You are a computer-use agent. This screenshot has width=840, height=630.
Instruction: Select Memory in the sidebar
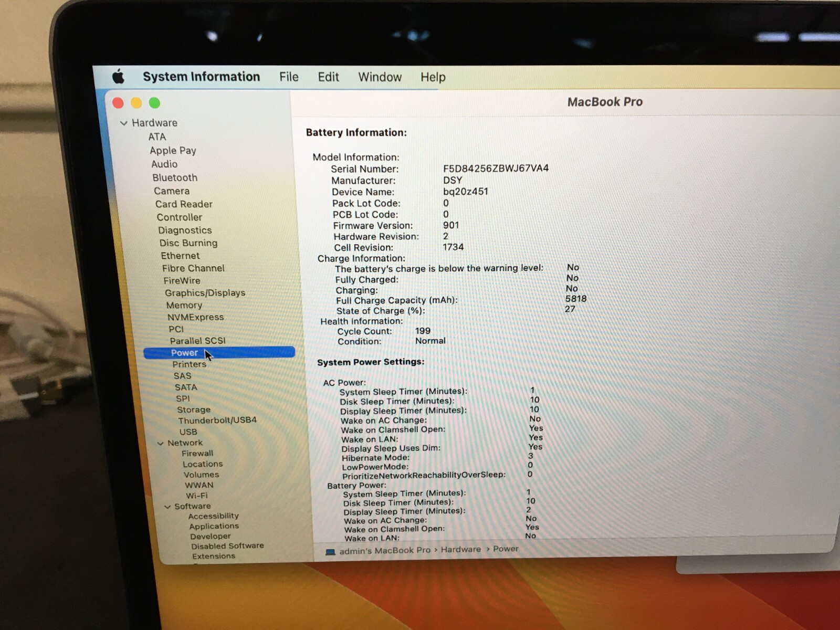point(184,306)
